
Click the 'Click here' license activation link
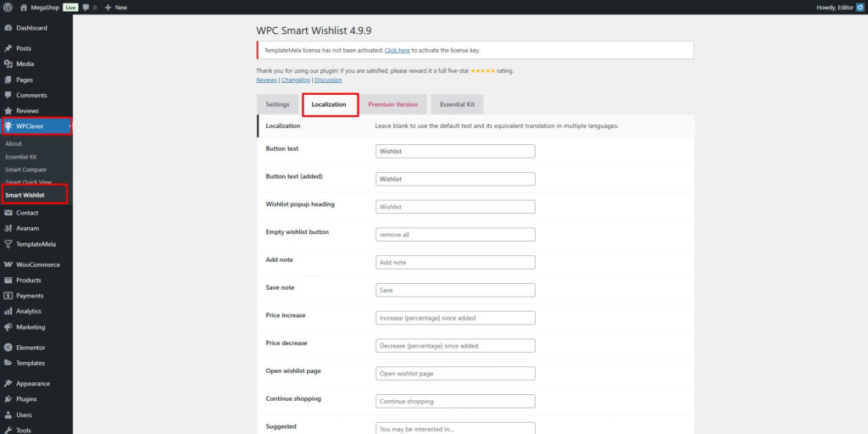[397, 50]
